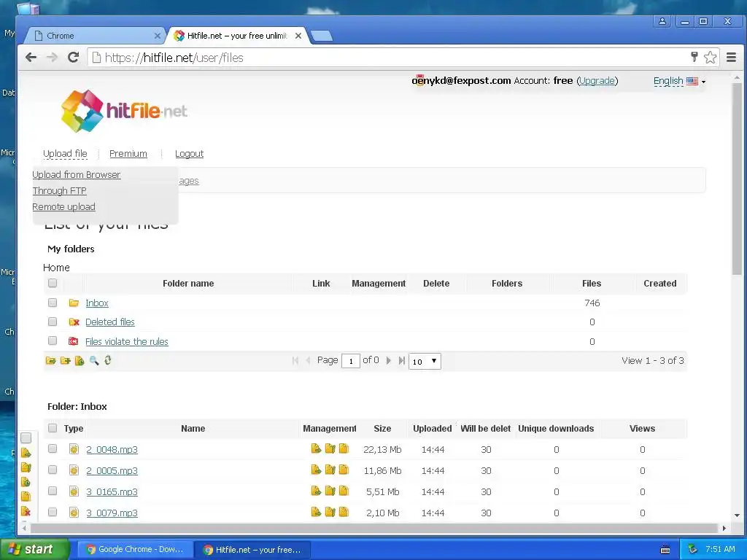
Task: Click the Upgrade account link
Action: (x=597, y=80)
